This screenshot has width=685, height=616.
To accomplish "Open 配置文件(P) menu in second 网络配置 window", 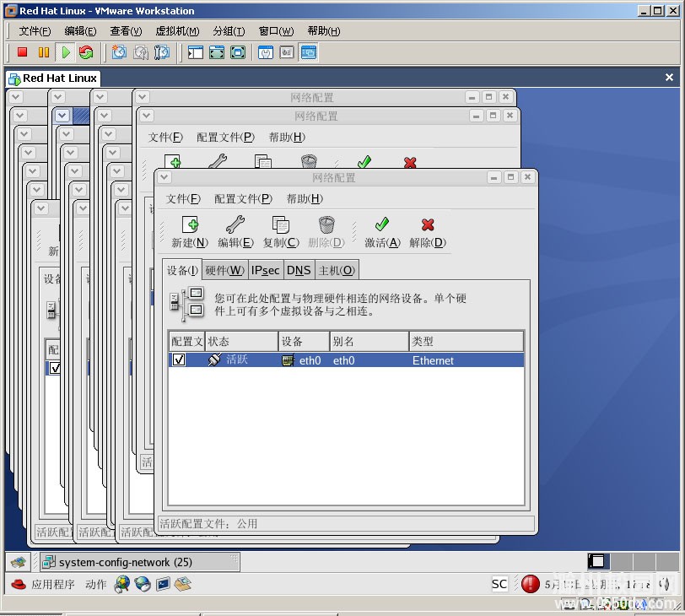I will pyautogui.click(x=225, y=138).
